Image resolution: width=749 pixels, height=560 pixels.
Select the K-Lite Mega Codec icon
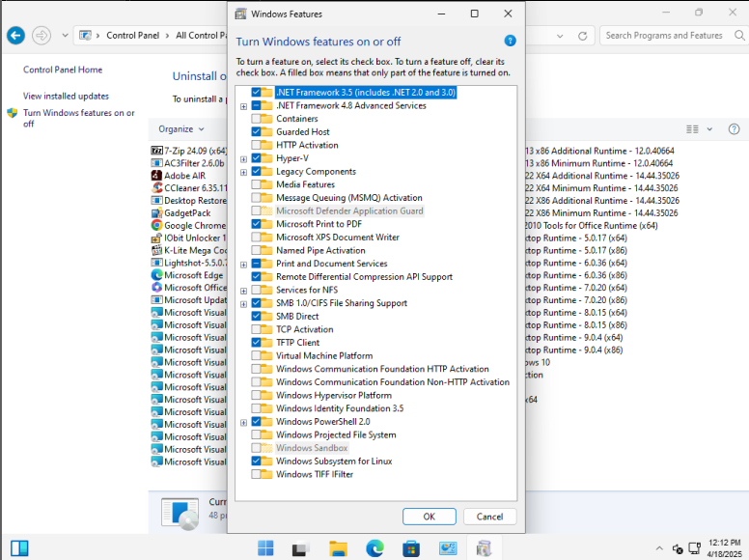click(156, 250)
